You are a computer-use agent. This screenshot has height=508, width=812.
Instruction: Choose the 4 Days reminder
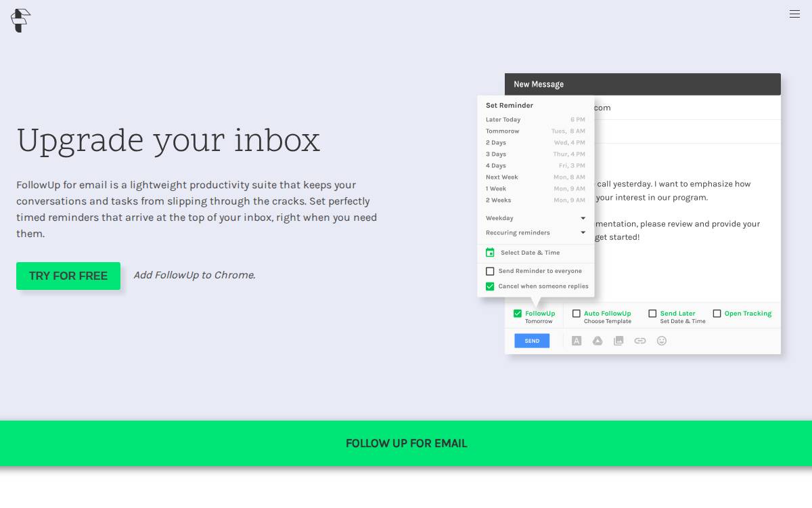click(535, 166)
